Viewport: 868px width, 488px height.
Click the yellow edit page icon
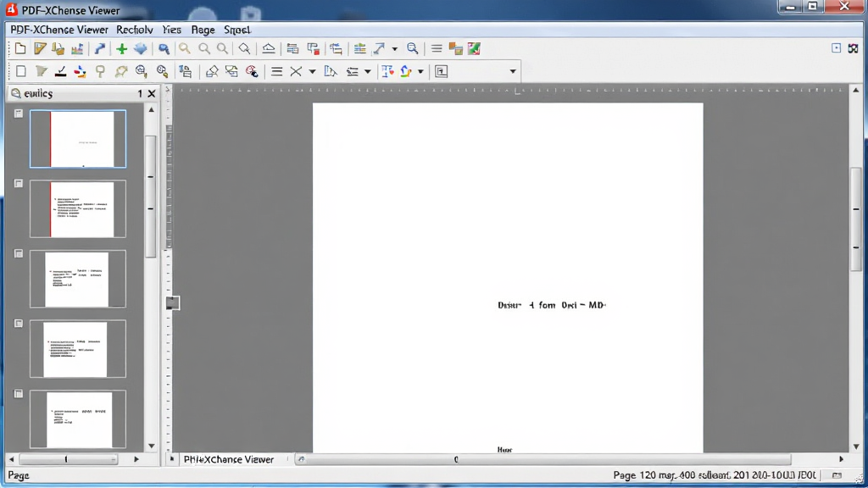click(39, 48)
